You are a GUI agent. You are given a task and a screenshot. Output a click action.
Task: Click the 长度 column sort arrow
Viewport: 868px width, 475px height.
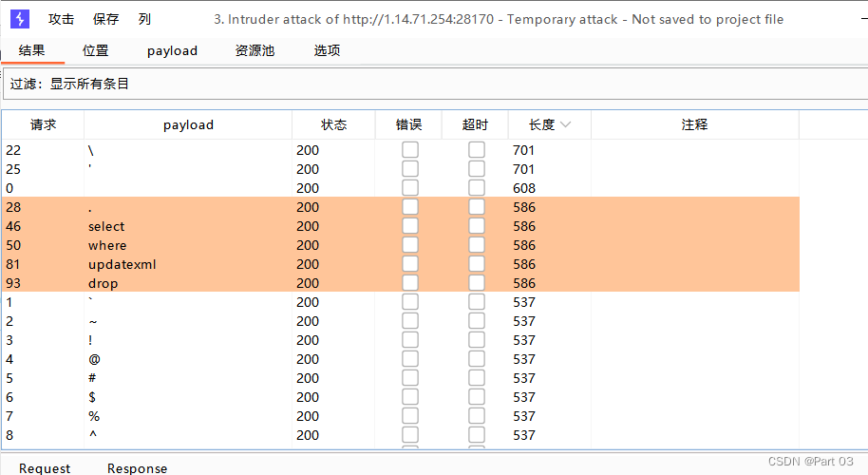point(565,125)
